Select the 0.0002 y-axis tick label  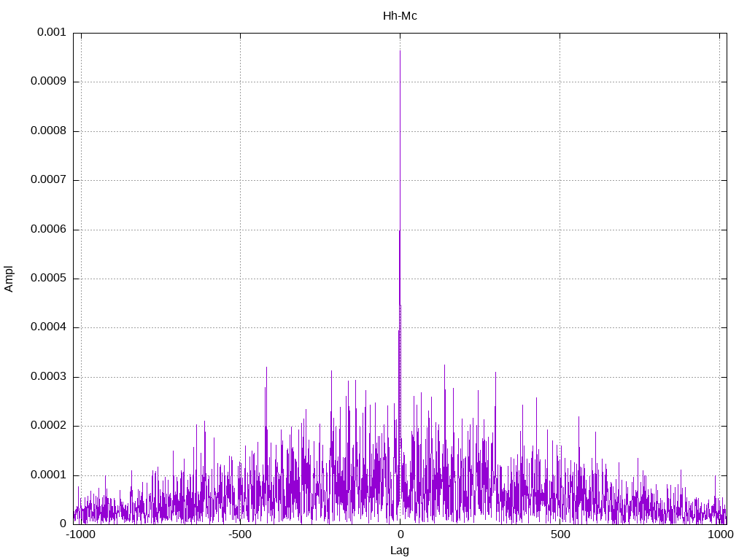point(48,426)
